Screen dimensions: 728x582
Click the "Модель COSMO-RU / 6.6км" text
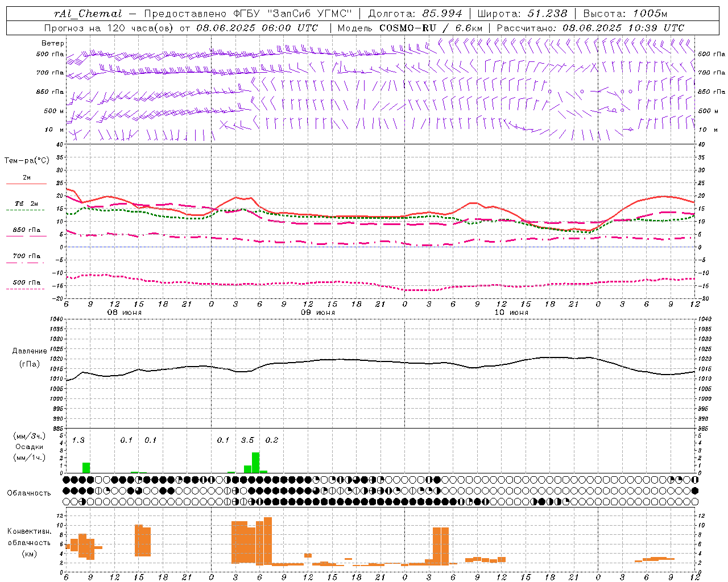(x=409, y=28)
